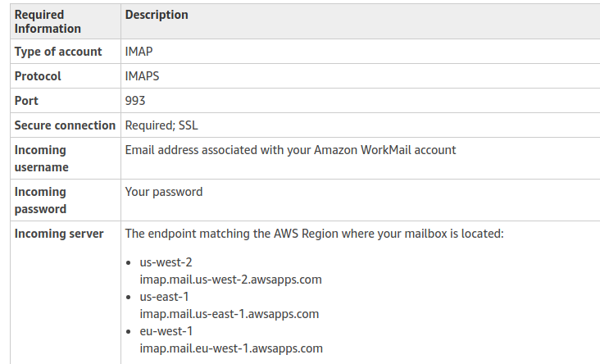This screenshot has height=364, width=600.
Task: Click the "IMAP" account type value
Action: pyautogui.click(x=139, y=51)
